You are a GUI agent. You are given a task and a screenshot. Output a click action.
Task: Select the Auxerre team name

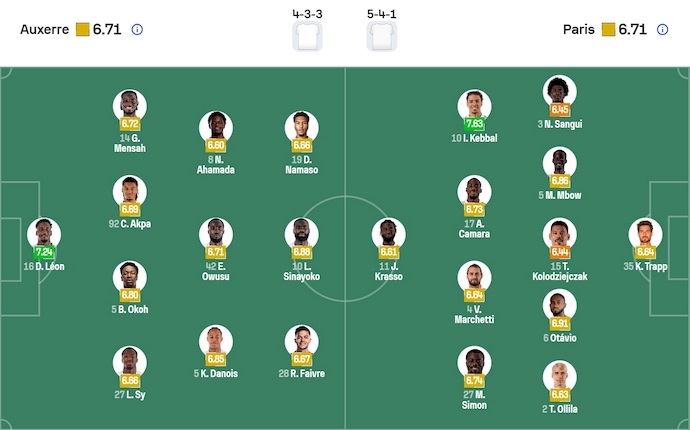coord(45,30)
